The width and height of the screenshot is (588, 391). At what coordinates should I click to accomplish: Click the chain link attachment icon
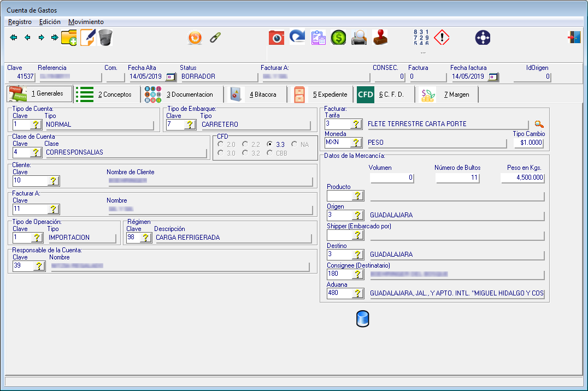[x=215, y=38]
